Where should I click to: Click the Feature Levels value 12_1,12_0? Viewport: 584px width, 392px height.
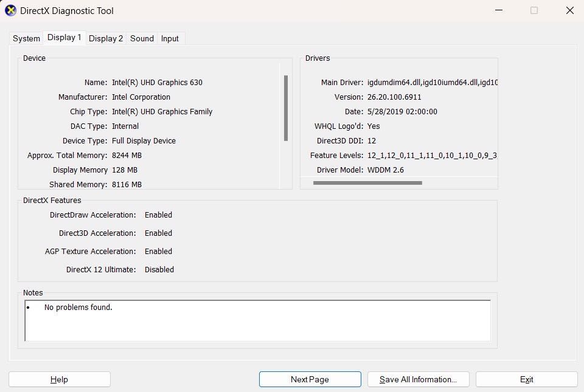tap(432, 156)
